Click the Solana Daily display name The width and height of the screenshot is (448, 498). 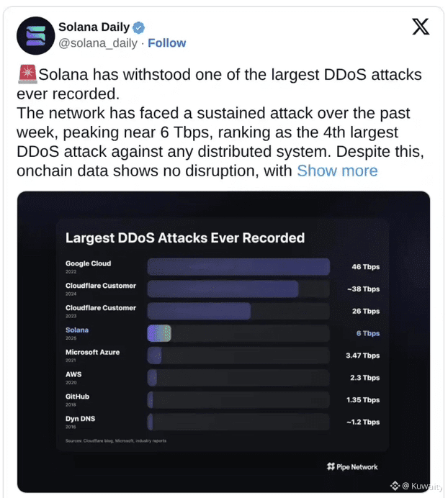[x=94, y=27]
